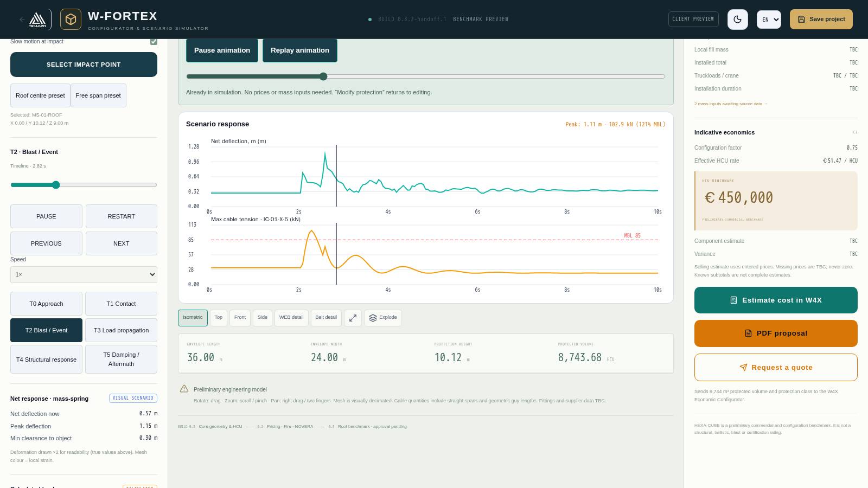
Task: Click the PDF proposal button
Action: pyautogui.click(x=776, y=333)
